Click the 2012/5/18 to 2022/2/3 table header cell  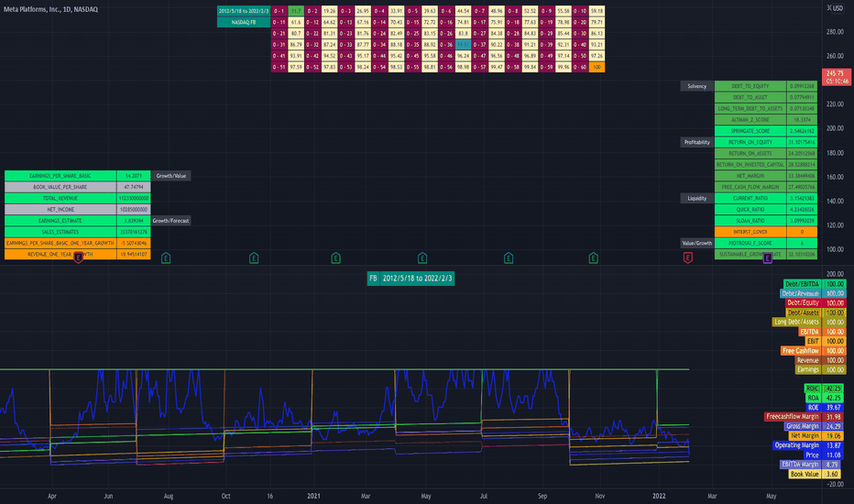coord(244,11)
